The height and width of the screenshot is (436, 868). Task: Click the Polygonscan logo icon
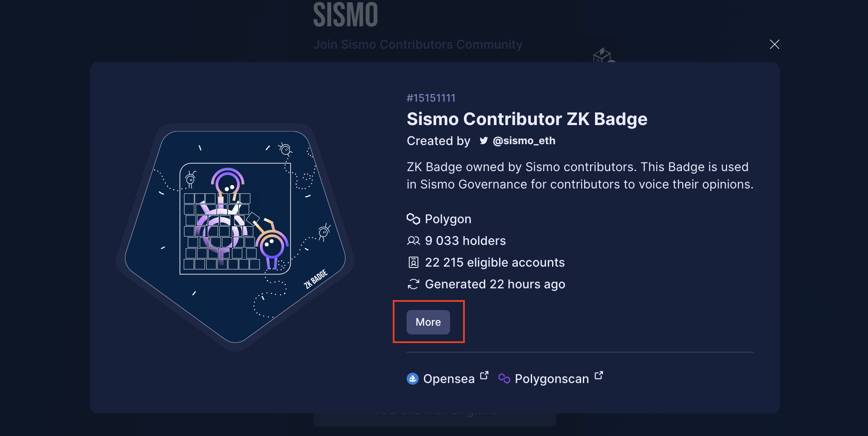[504, 379]
